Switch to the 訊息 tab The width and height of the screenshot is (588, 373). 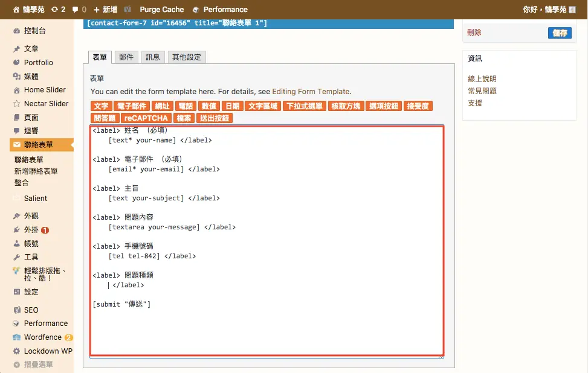153,57
